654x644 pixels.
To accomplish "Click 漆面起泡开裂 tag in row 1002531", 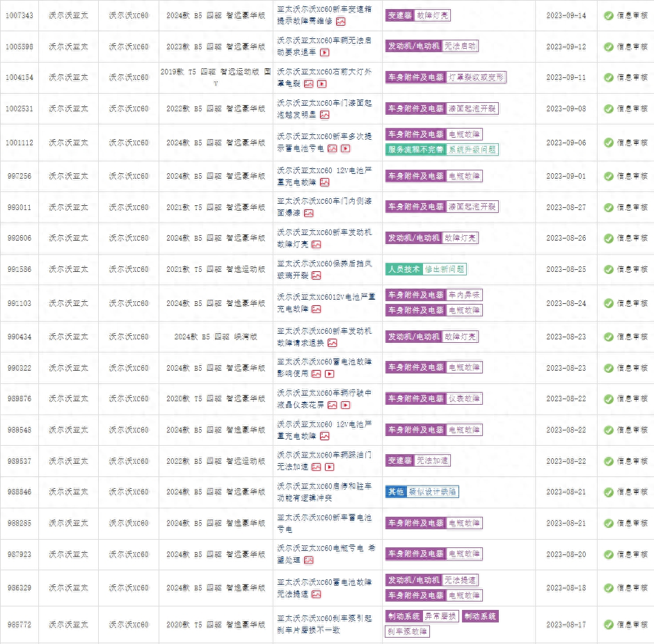I will tap(472, 108).
